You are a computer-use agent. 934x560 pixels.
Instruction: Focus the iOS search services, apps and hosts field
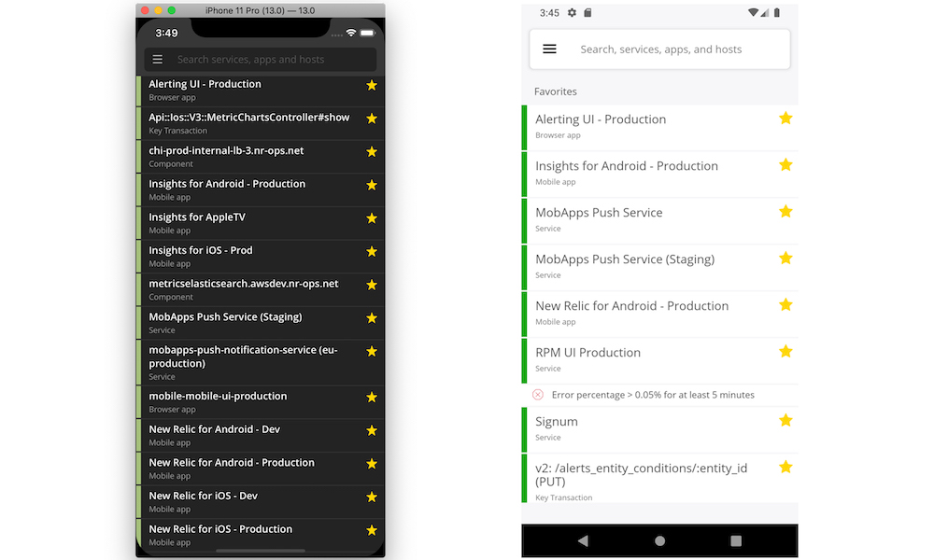click(261, 60)
